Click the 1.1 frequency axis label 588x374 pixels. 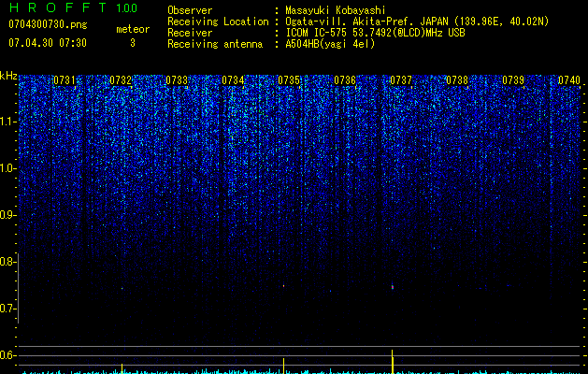[x=8, y=122]
